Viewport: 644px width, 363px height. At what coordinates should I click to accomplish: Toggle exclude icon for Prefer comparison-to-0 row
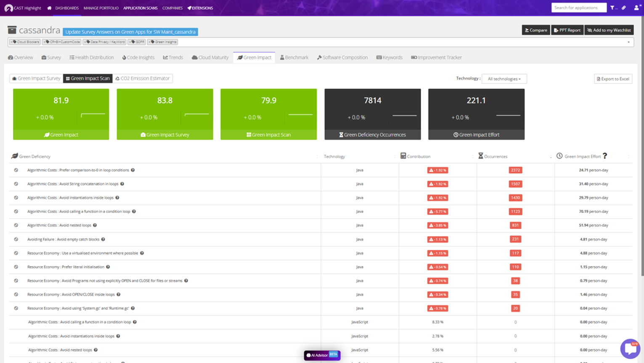coord(16,170)
